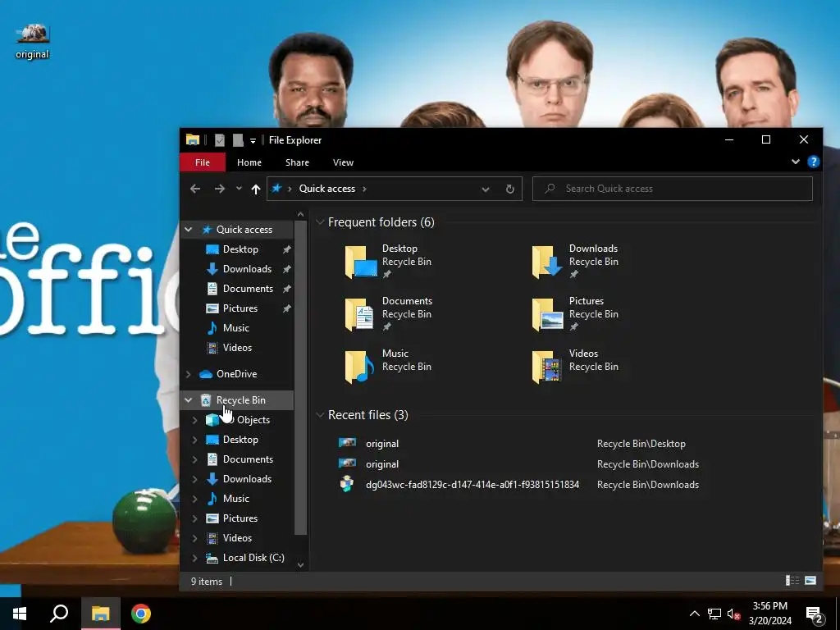Click the Back navigation arrow
The image size is (840, 630).
(x=195, y=189)
